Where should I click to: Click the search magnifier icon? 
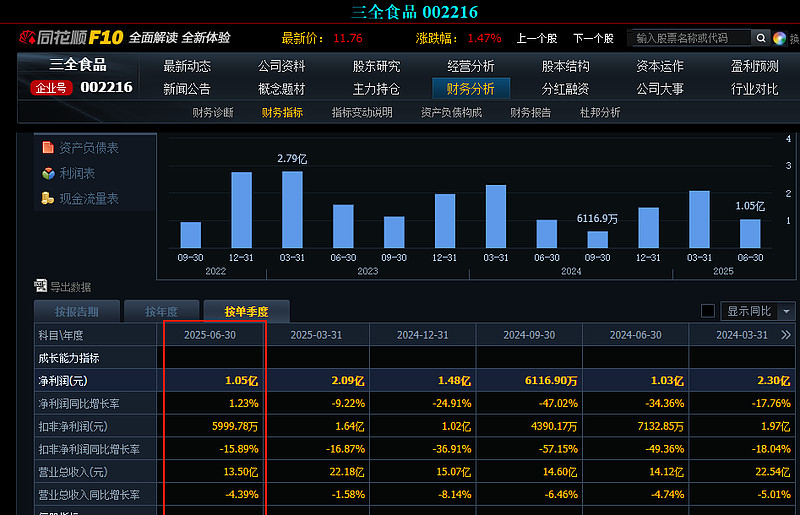pyautogui.click(x=761, y=38)
